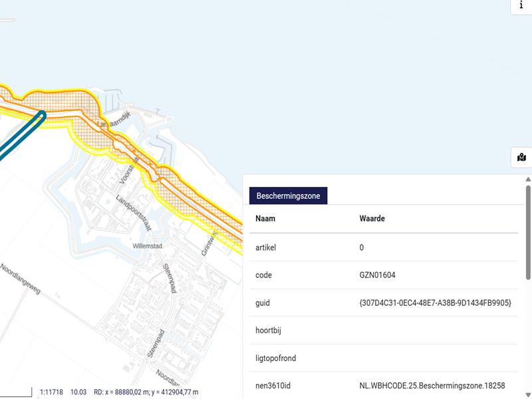The height and width of the screenshot is (399, 532).
Task: Click the guid value in the table
Action: pos(435,303)
